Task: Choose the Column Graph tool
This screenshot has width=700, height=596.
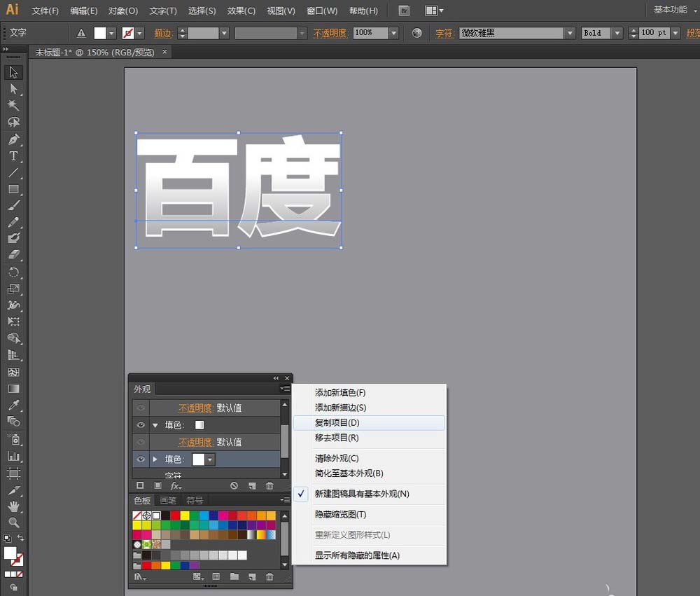Action: tap(13, 457)
